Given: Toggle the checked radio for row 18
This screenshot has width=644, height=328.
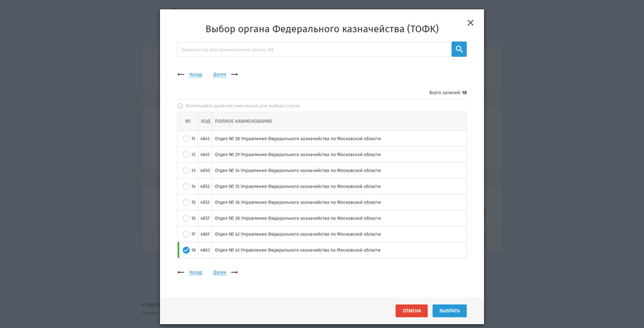Looking at the screenshot, I should click(x=186, y=250).
